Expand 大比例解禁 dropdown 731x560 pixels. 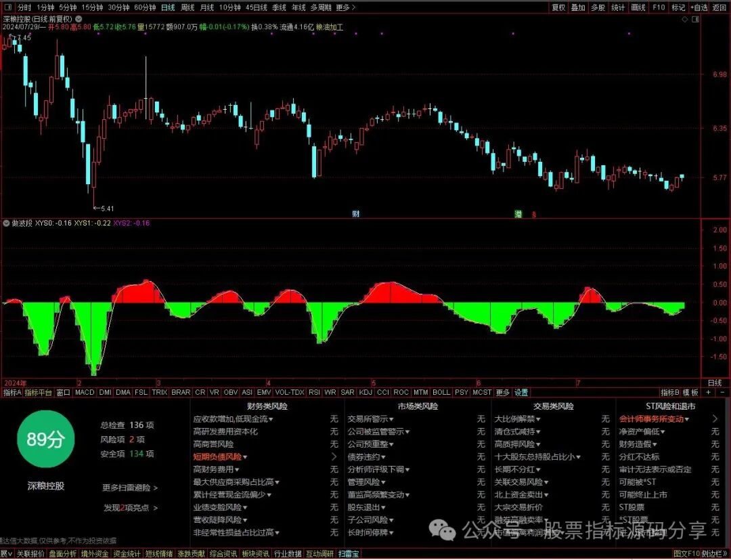pyautogui.click(x=537, y=419)
